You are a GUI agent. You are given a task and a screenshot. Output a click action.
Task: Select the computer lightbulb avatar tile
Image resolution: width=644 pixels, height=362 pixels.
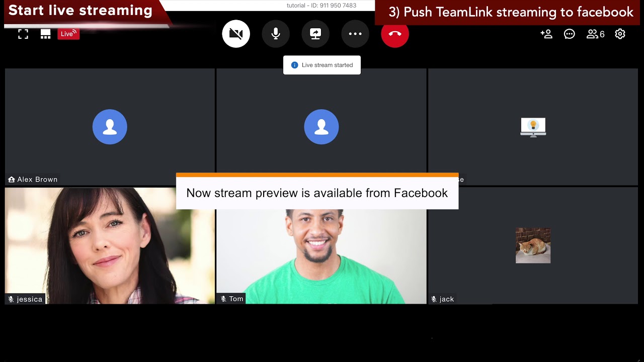tap(533, 127)
